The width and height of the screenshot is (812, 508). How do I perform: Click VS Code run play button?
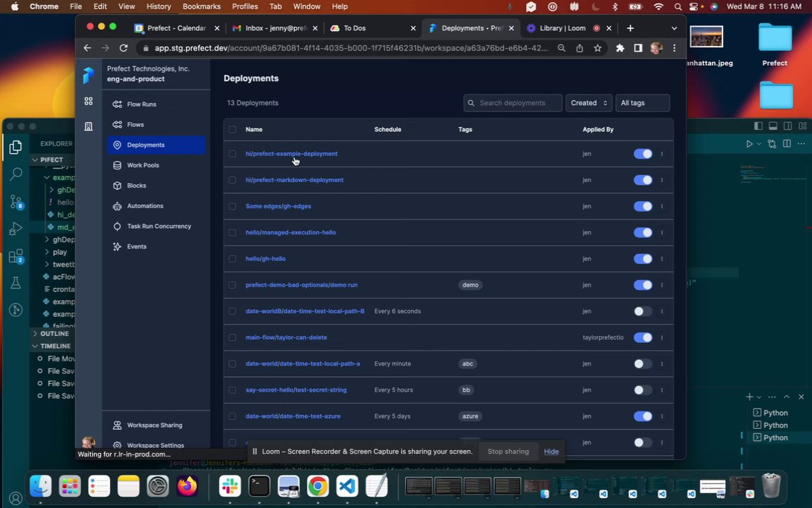click(x=749, y=144)
